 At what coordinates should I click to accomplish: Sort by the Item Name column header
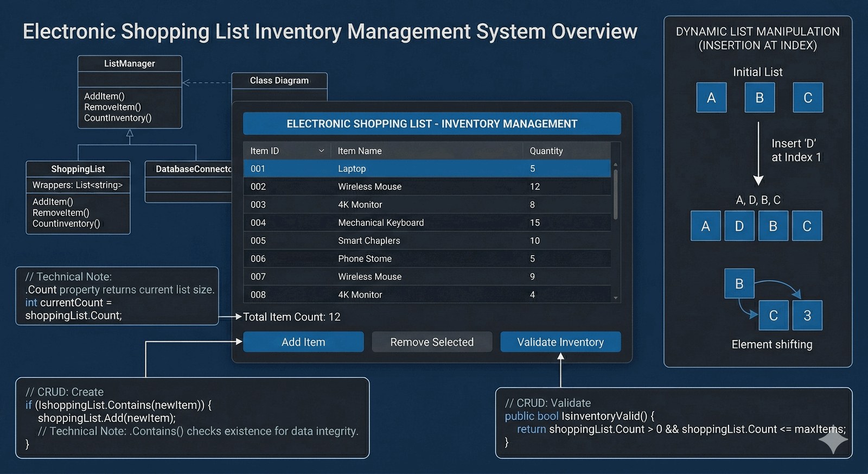[x=360, y=151]
